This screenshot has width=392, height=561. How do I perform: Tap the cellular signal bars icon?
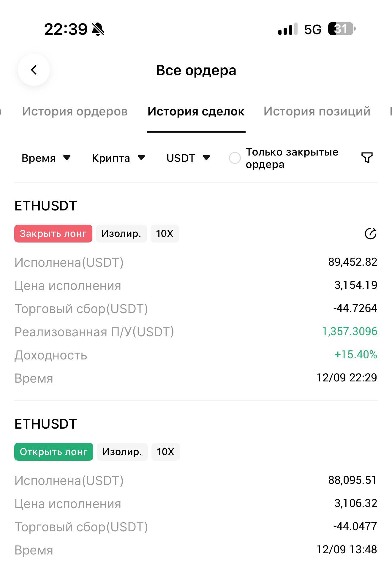click(287, 29)
